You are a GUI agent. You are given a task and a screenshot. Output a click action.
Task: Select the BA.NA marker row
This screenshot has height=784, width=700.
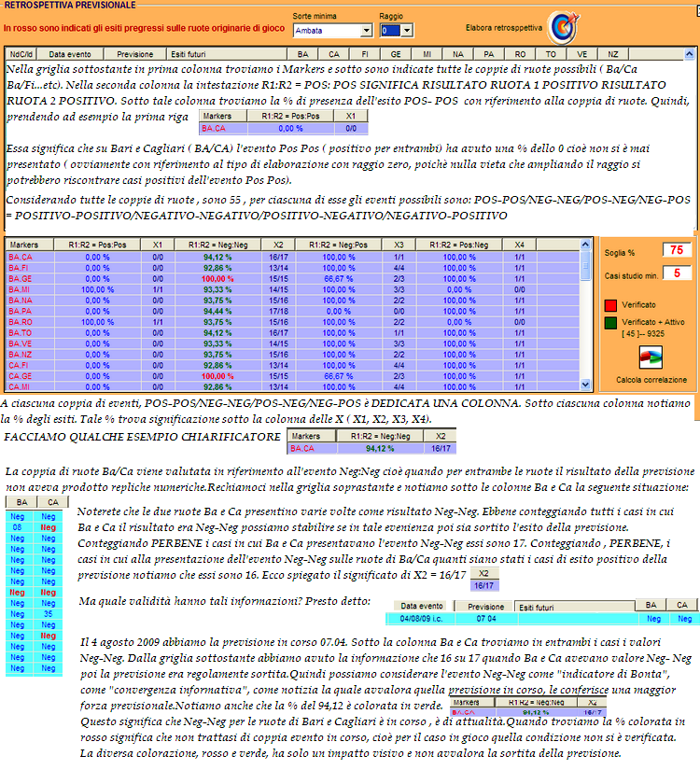(x=293, y=301)
